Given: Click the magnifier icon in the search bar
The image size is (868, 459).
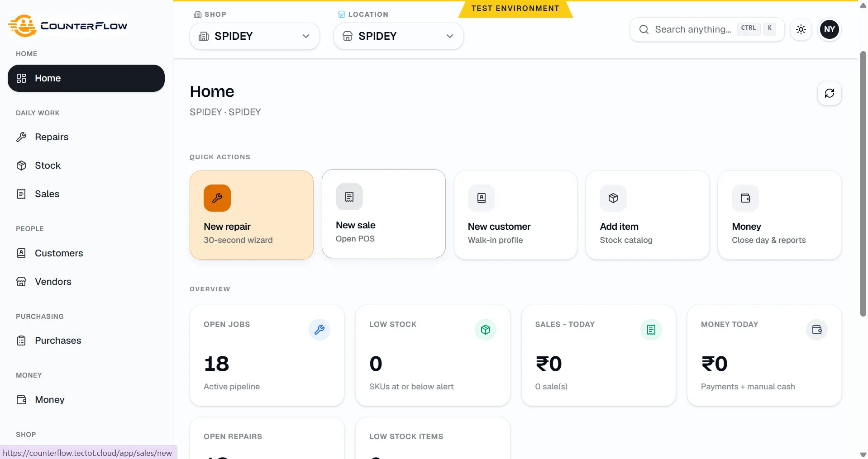Looking at the screenshot, I should coord(644,29).
